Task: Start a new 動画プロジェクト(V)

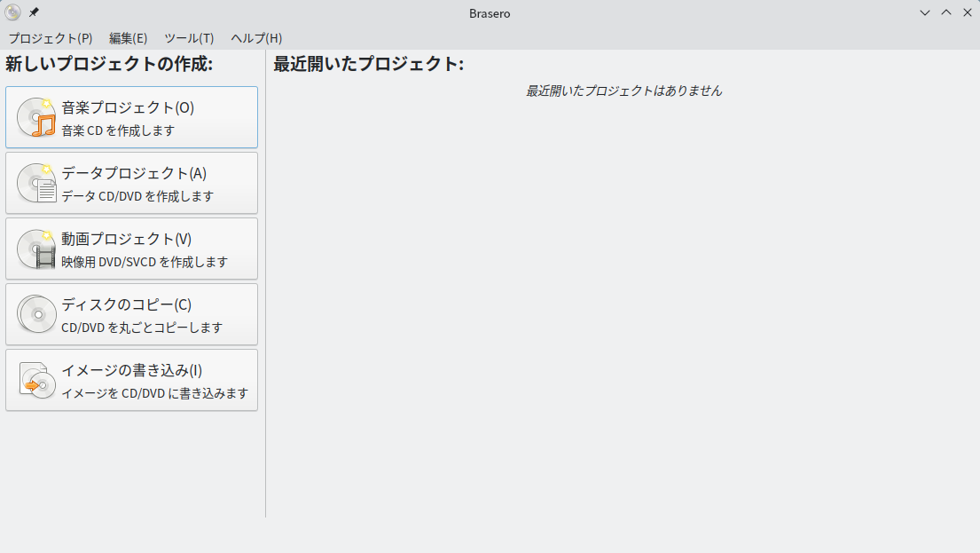Action: point(131,249)
